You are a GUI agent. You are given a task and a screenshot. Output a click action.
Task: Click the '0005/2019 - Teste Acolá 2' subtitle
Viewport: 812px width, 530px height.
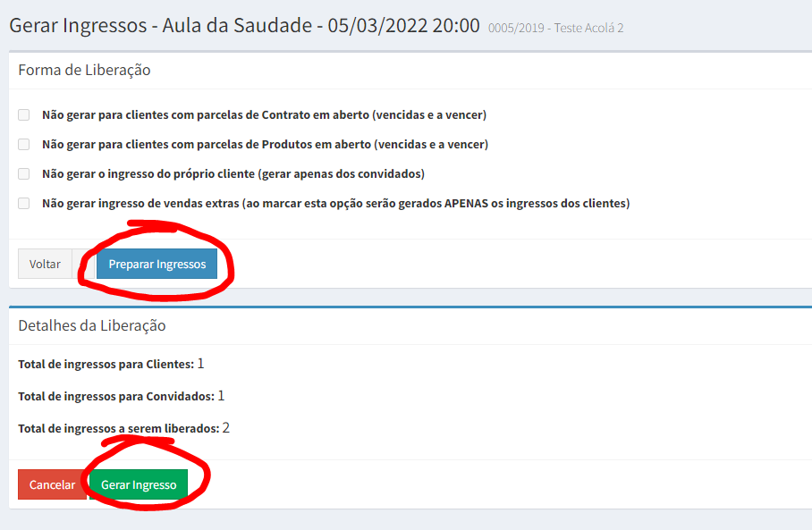tap(555, 28)
